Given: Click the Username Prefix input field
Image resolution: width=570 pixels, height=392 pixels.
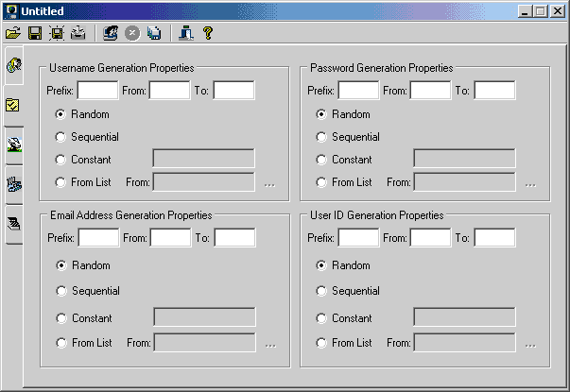Looking at the screenshot, I should [97, 90].
